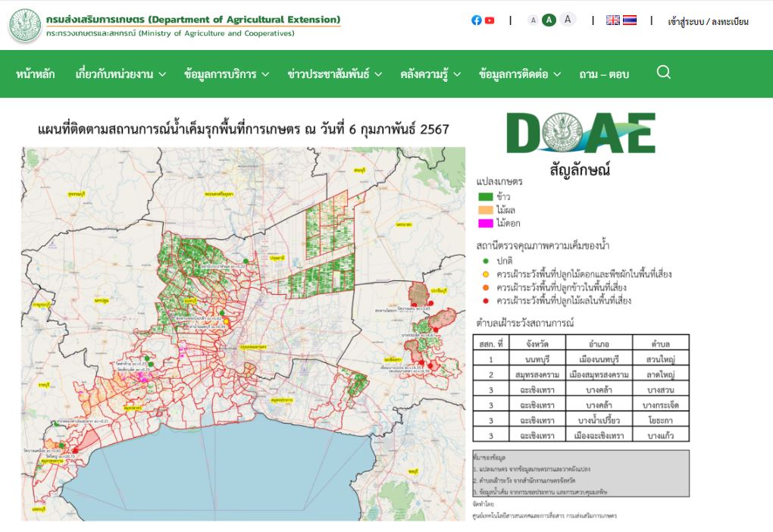Click the เข้าสู่ระบบ / ลงทะเบียน login link

click(x=708, y=21)
